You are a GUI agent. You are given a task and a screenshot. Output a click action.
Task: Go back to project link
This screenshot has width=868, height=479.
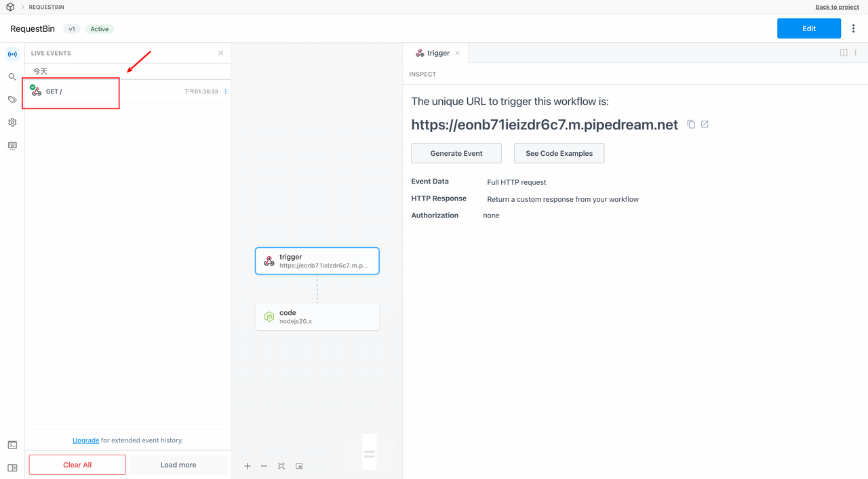click(x=837, y=7)
